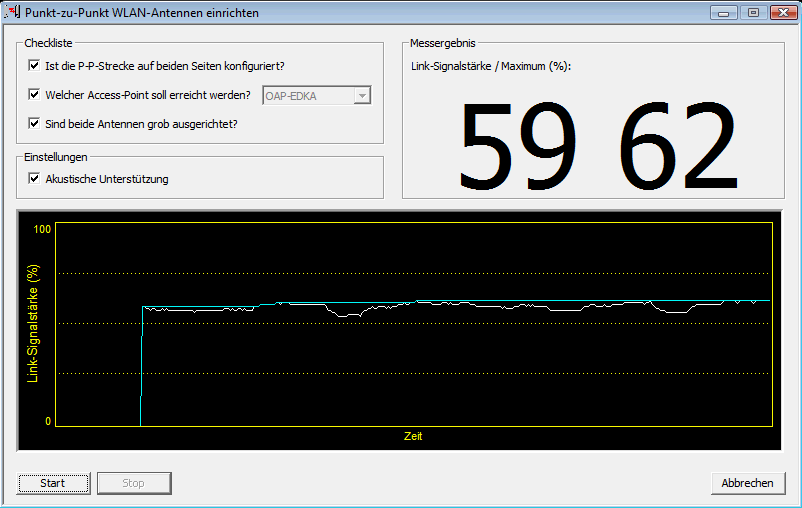
Task: Close the Punkt-zu-Punkt dialog window
Action: coord(780,13)
